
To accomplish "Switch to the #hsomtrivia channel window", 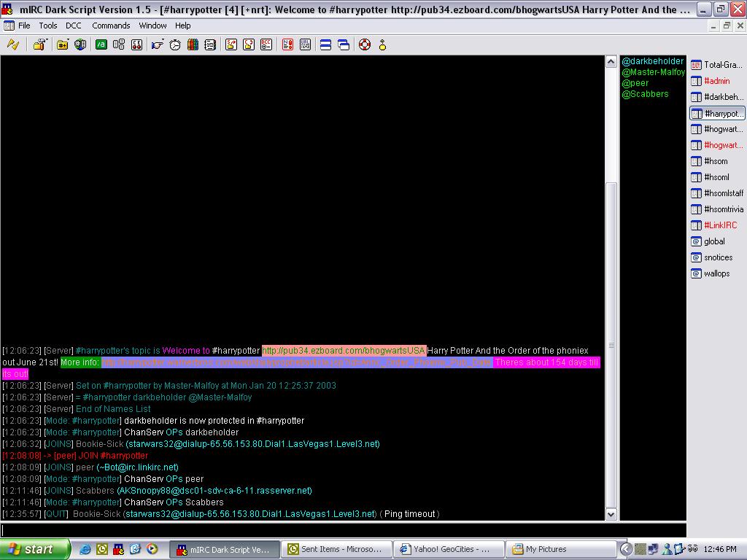I will pyautogui.click(x=717, y=209).
